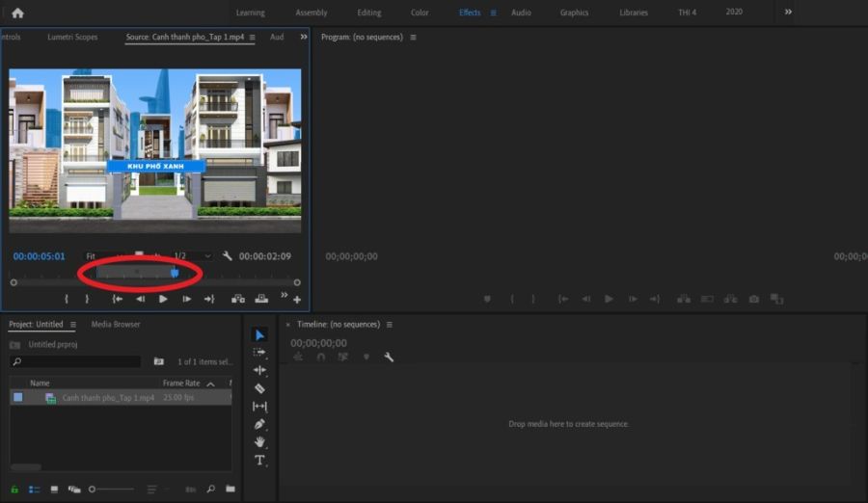The image size is (868, 503).
Task: Toggle project writable lock icon
Action: pos(14,490)
